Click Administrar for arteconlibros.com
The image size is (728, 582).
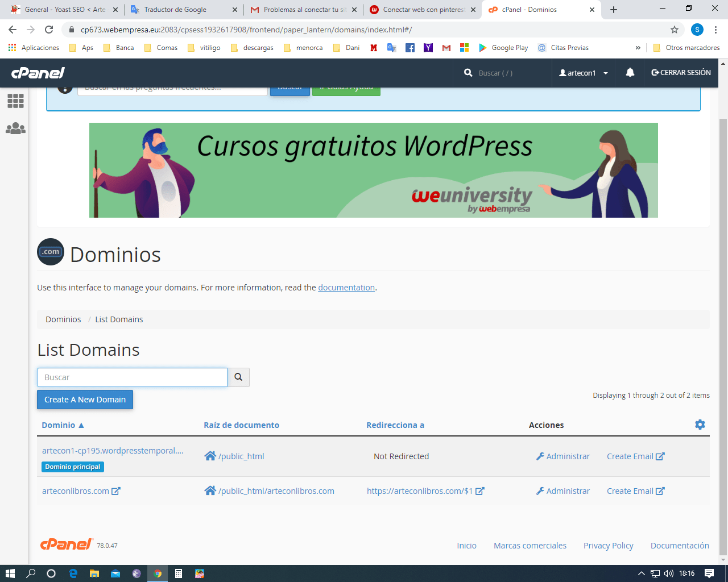(x=563, y=490)
